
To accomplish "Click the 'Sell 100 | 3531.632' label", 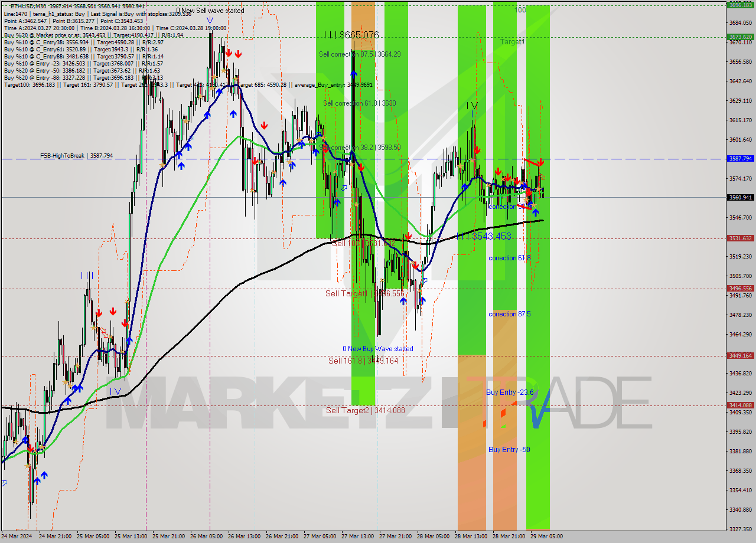I will click(x=364, y=243).
